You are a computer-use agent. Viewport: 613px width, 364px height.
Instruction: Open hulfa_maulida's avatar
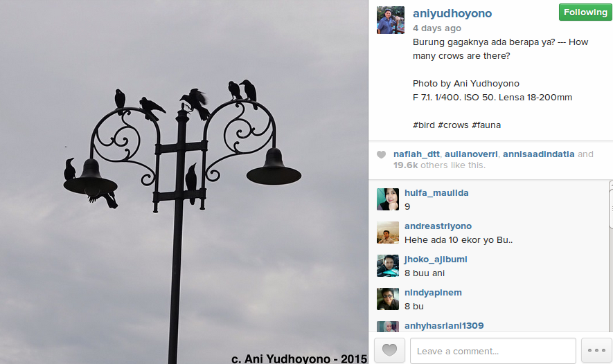pos(388,199)
